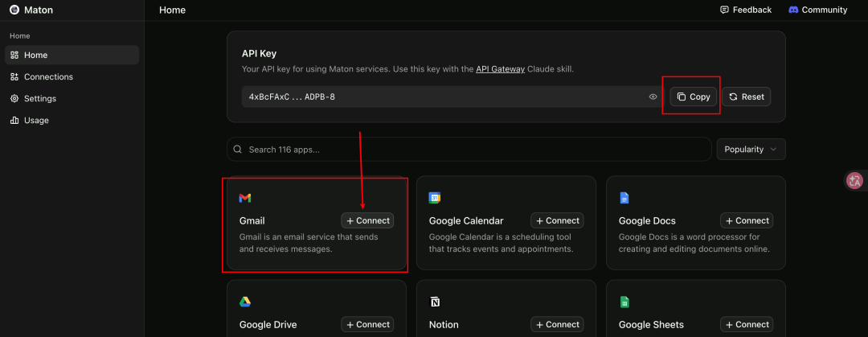Click the Google Drive card title
Image resolution: width=868 pixels, height=337 pixels.
[268, 325]
